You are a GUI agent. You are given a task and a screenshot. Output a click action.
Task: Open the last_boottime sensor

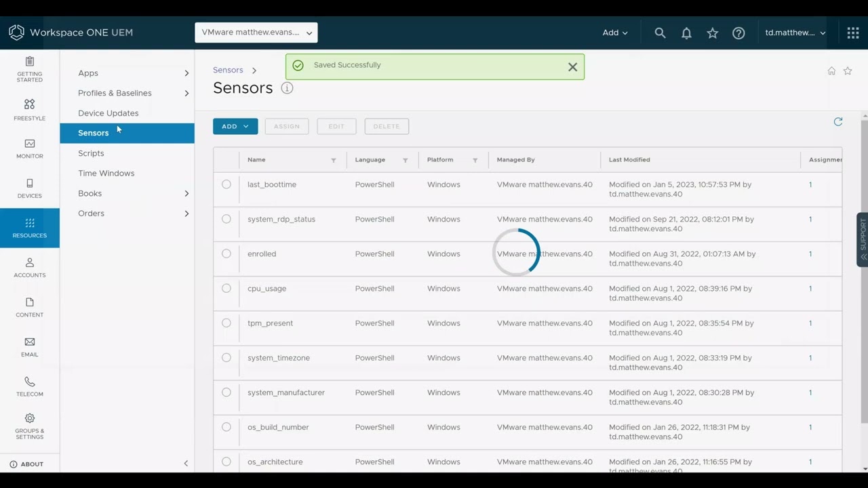pos(272,184)
